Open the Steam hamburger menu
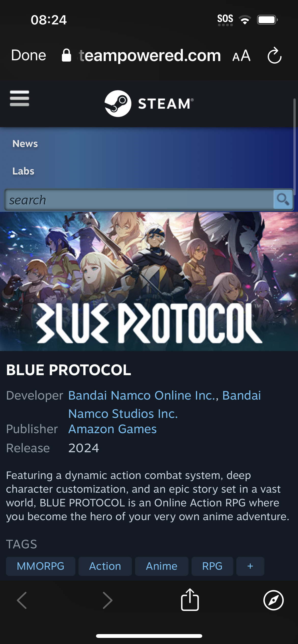The image size is (298, 644). coord(19,98)
